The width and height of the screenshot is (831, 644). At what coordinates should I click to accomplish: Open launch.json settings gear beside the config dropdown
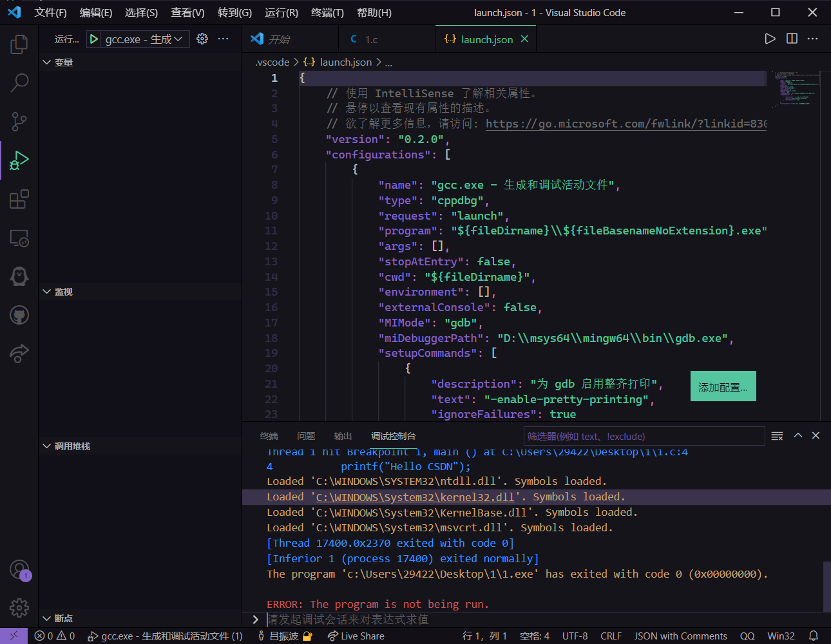[202, 39]
